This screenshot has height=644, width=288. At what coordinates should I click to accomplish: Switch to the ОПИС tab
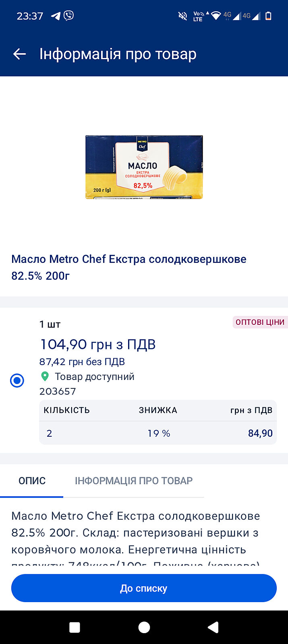click(32, 481)
